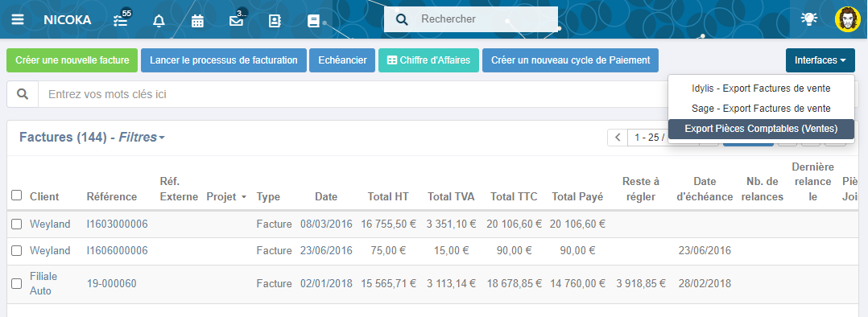Open client Filiale Auto link
868x317 pixels.
point(43,283)
